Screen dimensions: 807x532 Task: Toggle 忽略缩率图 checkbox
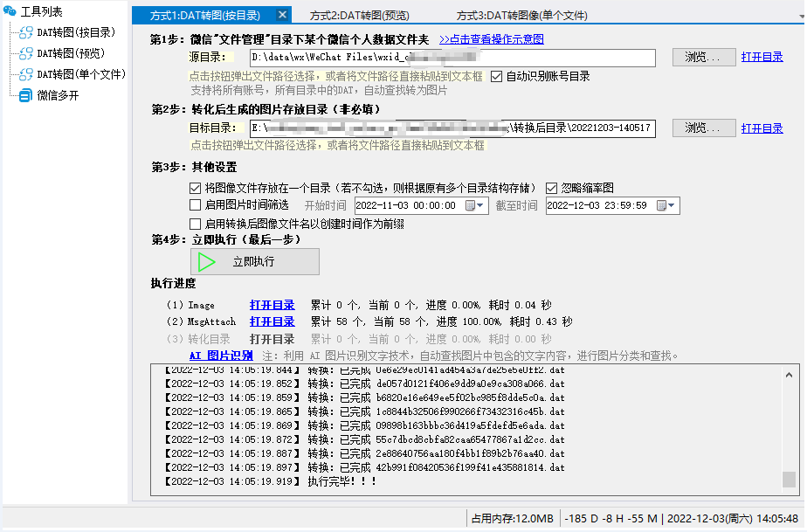click(x=551, y=188)
